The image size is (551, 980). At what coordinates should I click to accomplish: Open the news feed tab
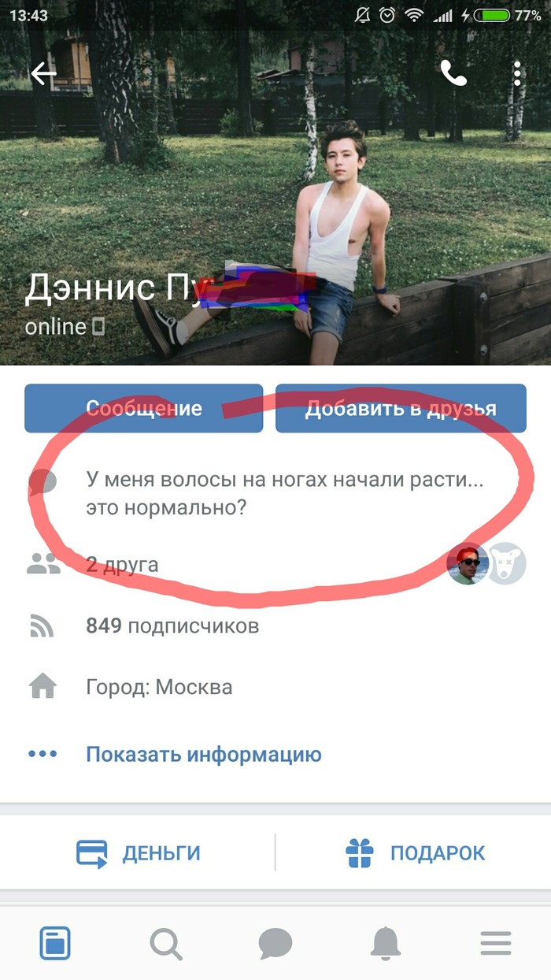pos(55,942)
